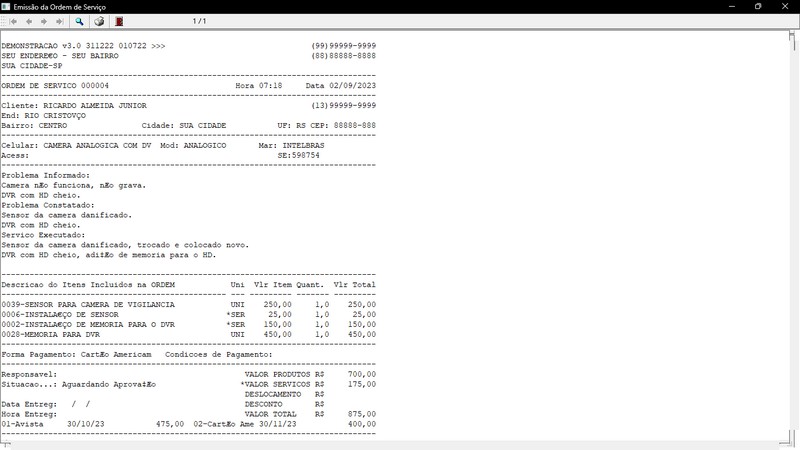
Task: Click the Problema Informado heading
Action: 45,175
